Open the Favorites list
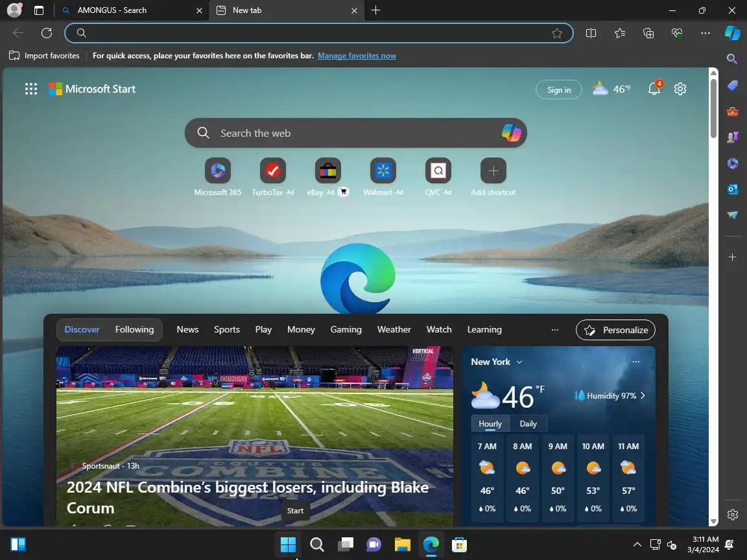 coord(619,33)
